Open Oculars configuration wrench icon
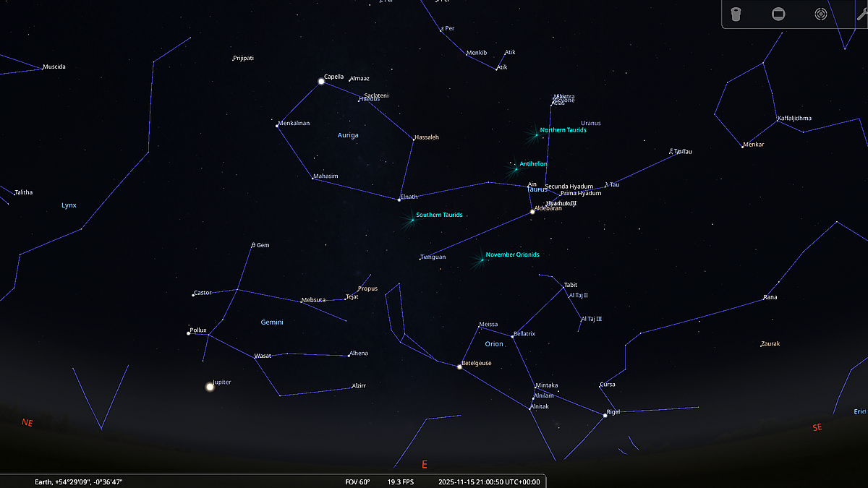The height and width of the screenshot is (488, 868). pos(861,14)
